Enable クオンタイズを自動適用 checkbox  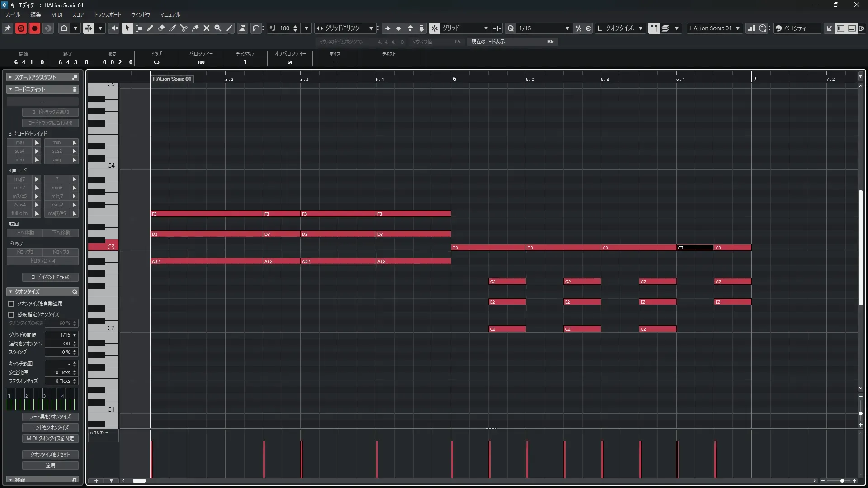coord(11,304)
